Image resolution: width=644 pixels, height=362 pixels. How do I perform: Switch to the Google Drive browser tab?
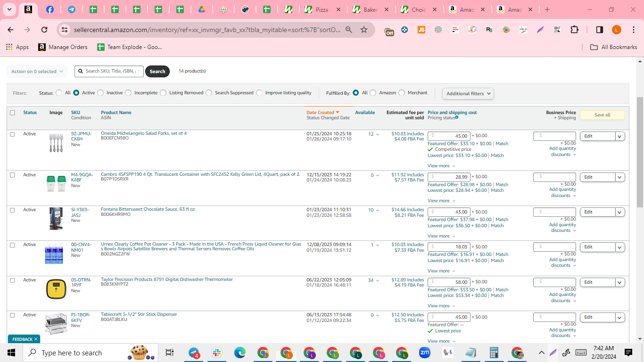click(201, 9)
